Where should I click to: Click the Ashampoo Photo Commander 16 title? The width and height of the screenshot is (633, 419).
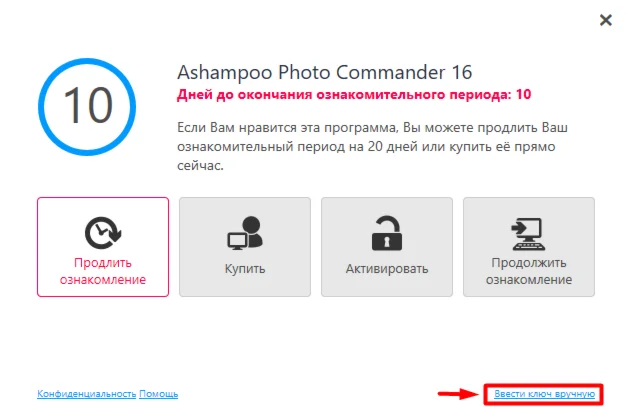(325, 72)
